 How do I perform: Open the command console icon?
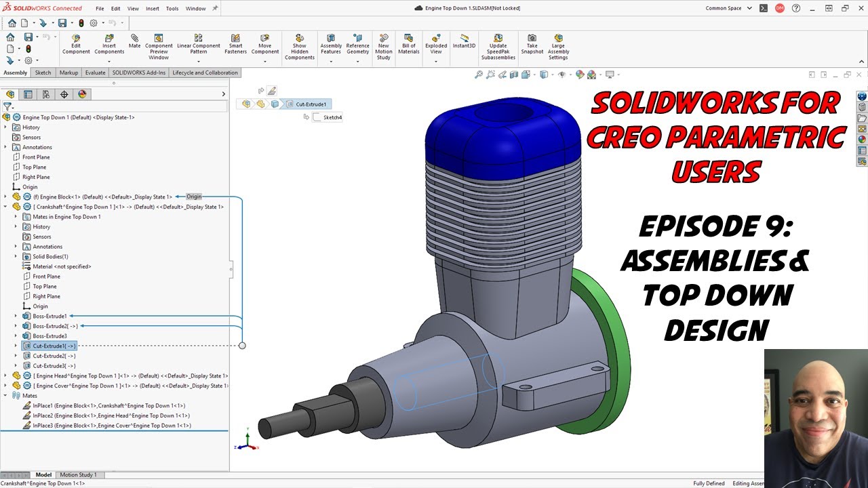click(764, 8)
